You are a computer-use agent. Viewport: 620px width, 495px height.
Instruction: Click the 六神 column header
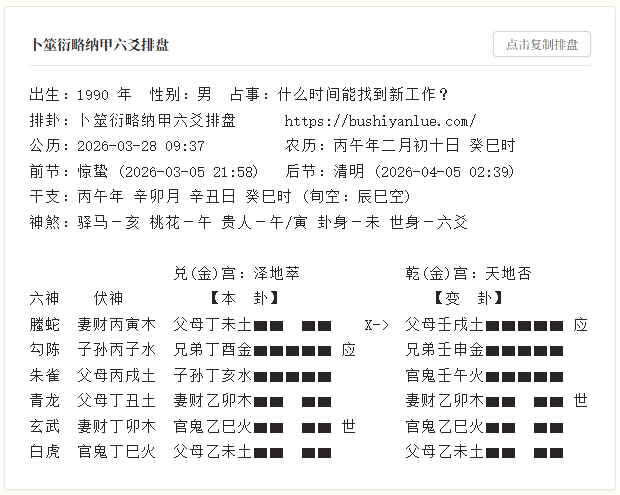45,298
